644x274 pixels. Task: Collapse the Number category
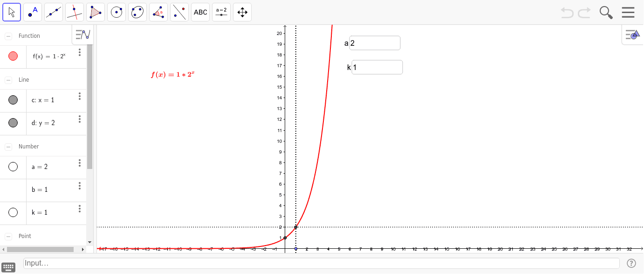click(8, 147)
